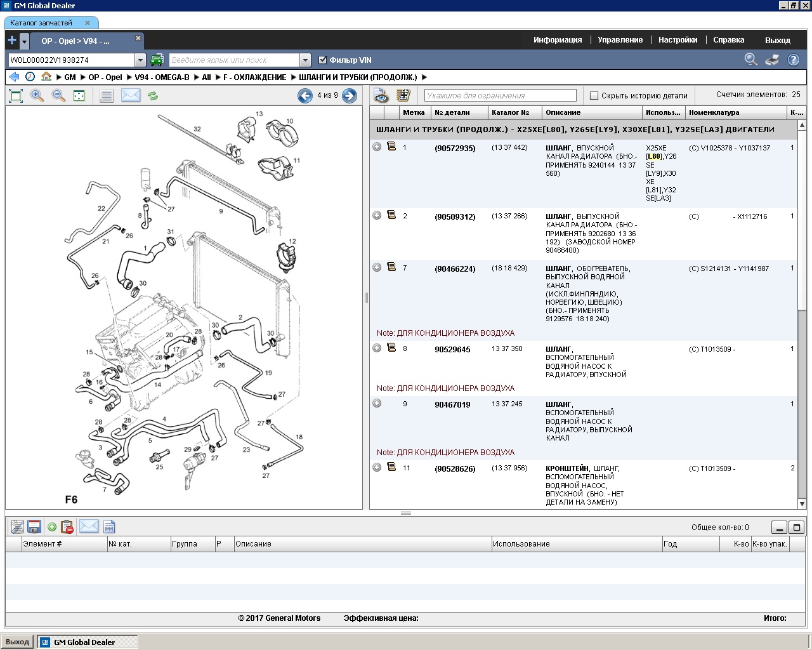Refresh the diagram with green arrows icon

pyautogui.click(x=153, y=96)
